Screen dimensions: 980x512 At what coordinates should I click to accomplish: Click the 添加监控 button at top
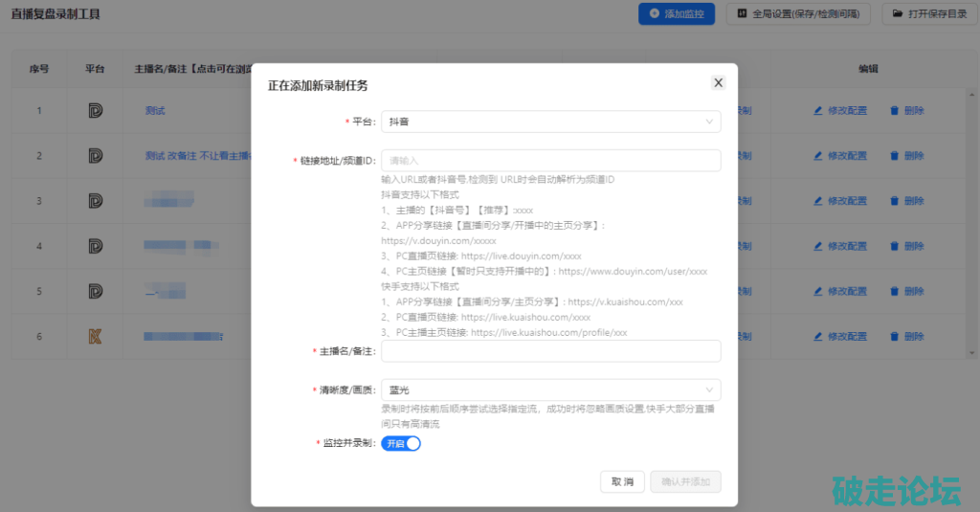pyautogui.click(x=677, y=14)
